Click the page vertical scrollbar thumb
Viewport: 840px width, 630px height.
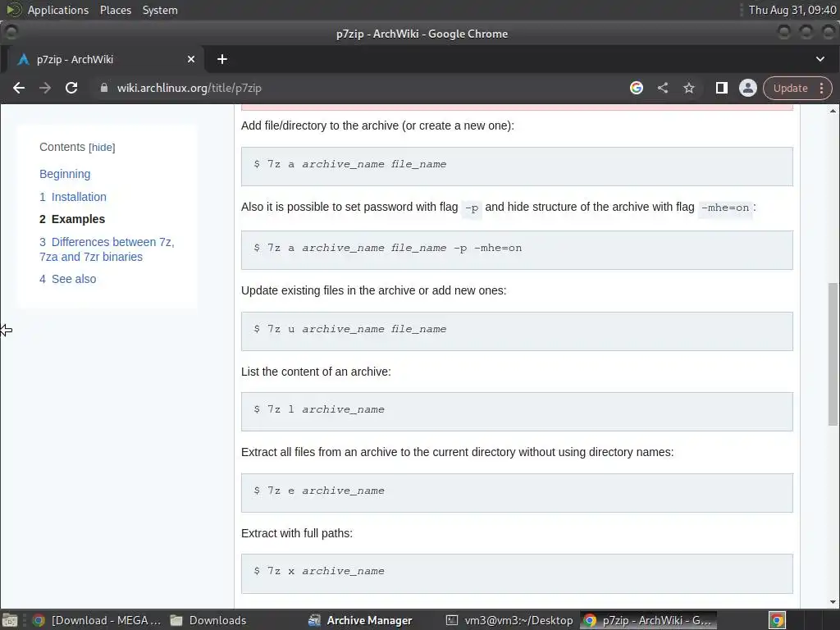(833, 354)
